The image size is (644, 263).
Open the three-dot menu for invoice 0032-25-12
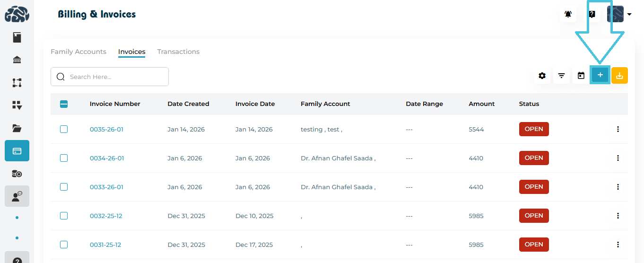click(x=618, y=216)
